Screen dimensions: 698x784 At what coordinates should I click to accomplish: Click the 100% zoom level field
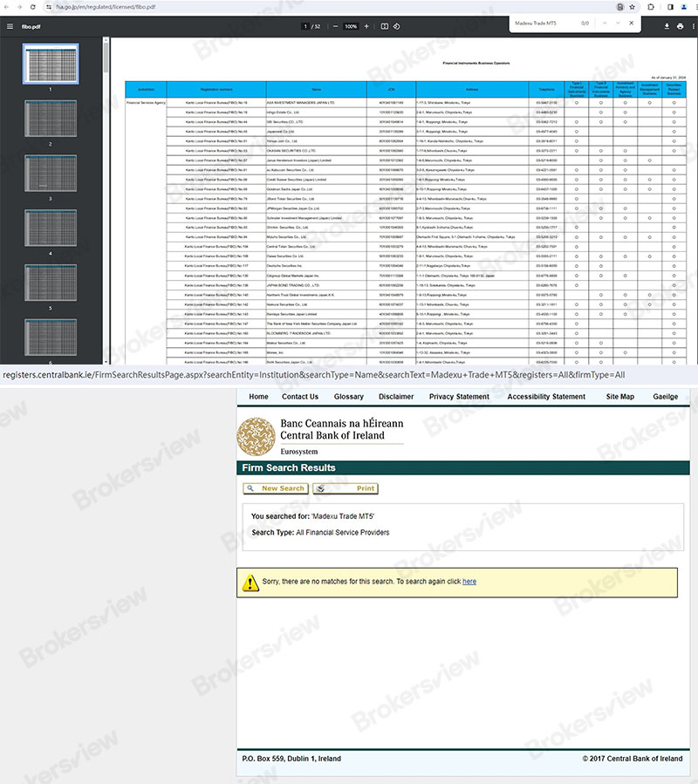click(x=351, y=26)
